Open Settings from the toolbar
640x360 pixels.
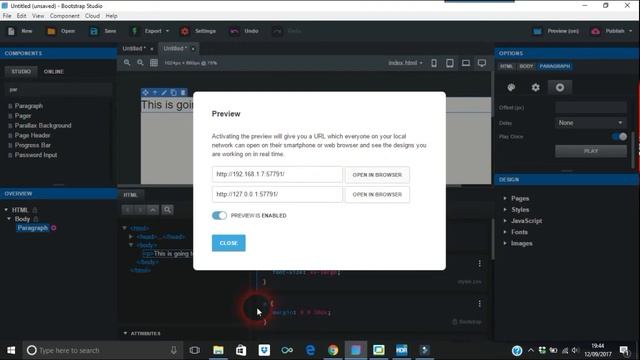coord(185,31)
